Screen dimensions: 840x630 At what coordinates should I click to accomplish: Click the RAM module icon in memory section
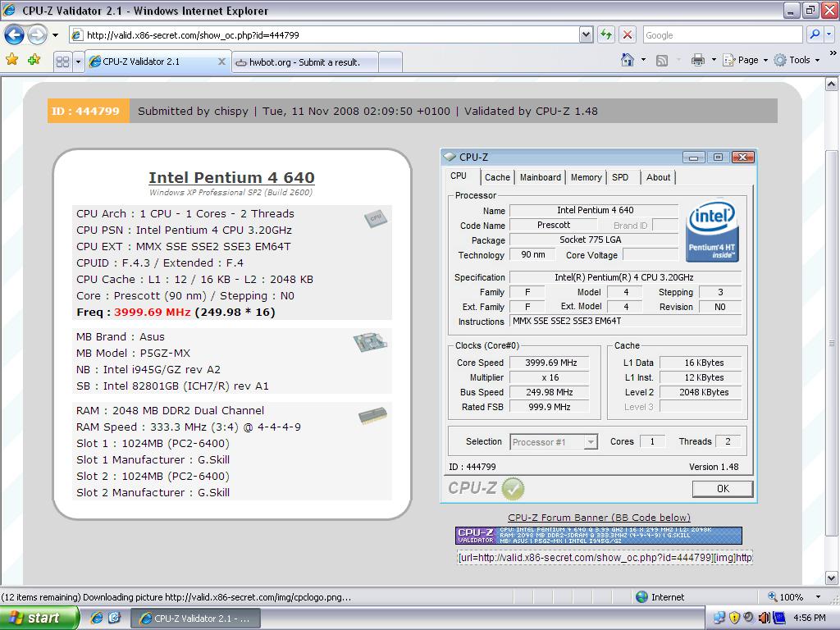[x=373, y=416]
